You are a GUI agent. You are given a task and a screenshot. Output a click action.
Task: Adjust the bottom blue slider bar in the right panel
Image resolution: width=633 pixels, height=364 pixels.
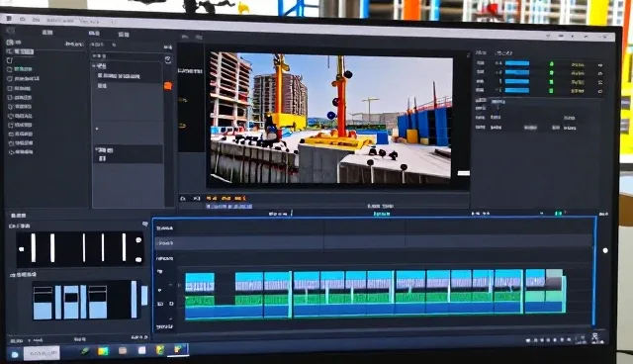517,90
